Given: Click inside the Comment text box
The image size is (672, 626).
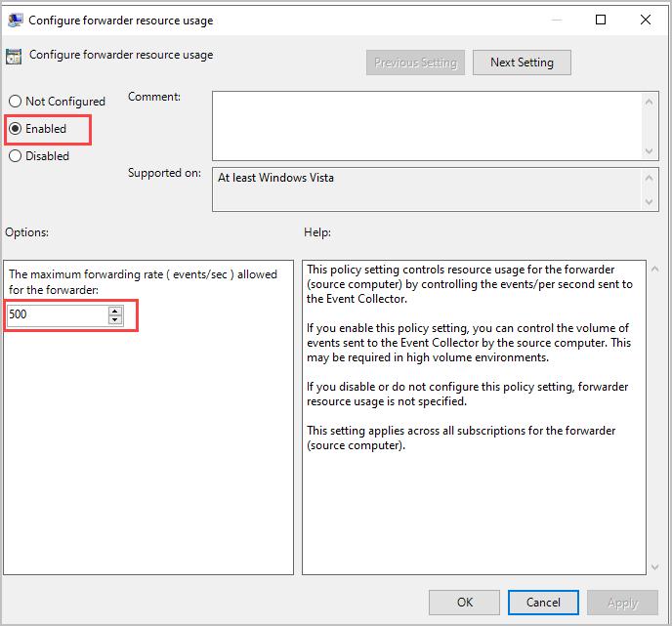Looking at the screenshot, I should (x=426, y=125).
